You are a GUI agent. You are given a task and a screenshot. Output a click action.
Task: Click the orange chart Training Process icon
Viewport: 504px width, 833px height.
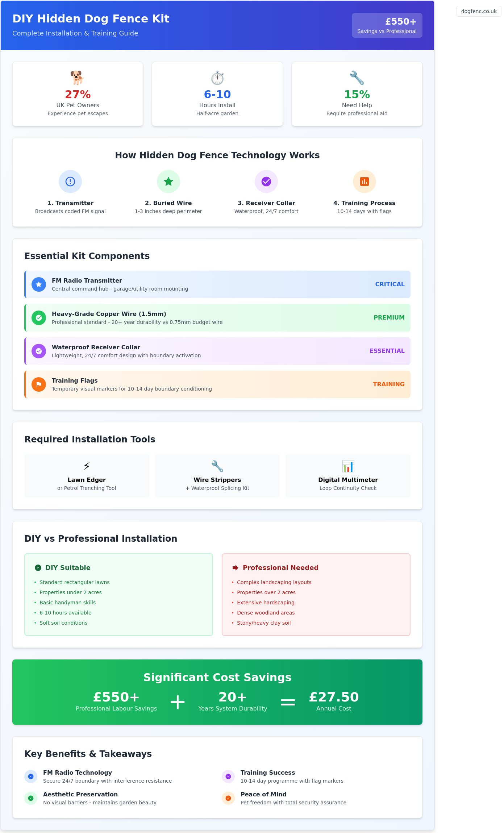364,182
